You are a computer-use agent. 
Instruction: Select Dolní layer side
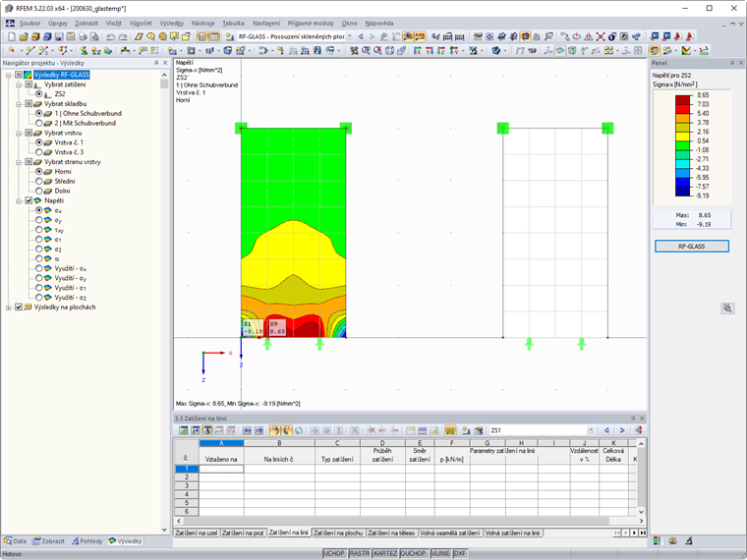pyautogui.click(x=39, y=191)
